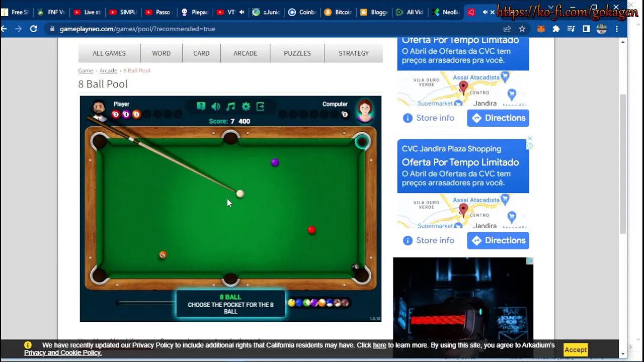Open the lower CVC ad's AdChoices icon

click(x=529, y=146)
